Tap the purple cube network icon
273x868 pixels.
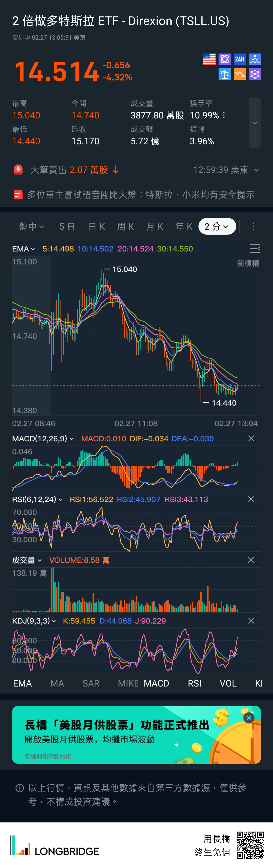[x=255, y=74]
